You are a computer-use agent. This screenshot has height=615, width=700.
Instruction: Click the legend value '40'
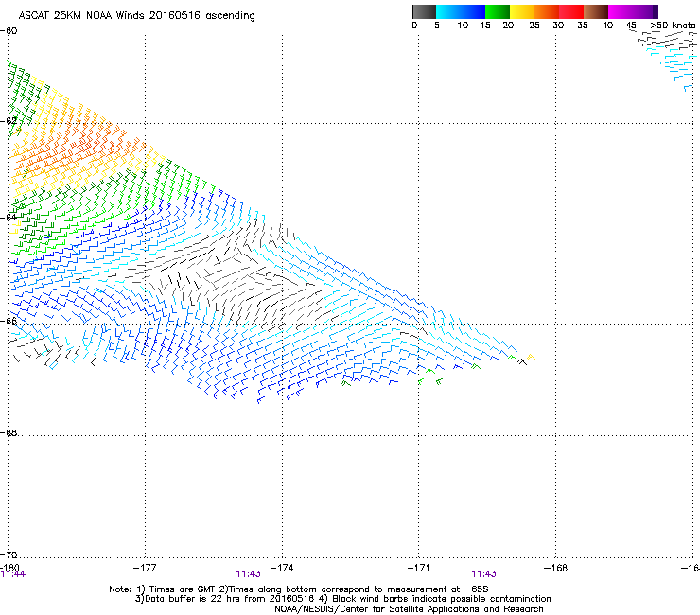coord(607,26)
